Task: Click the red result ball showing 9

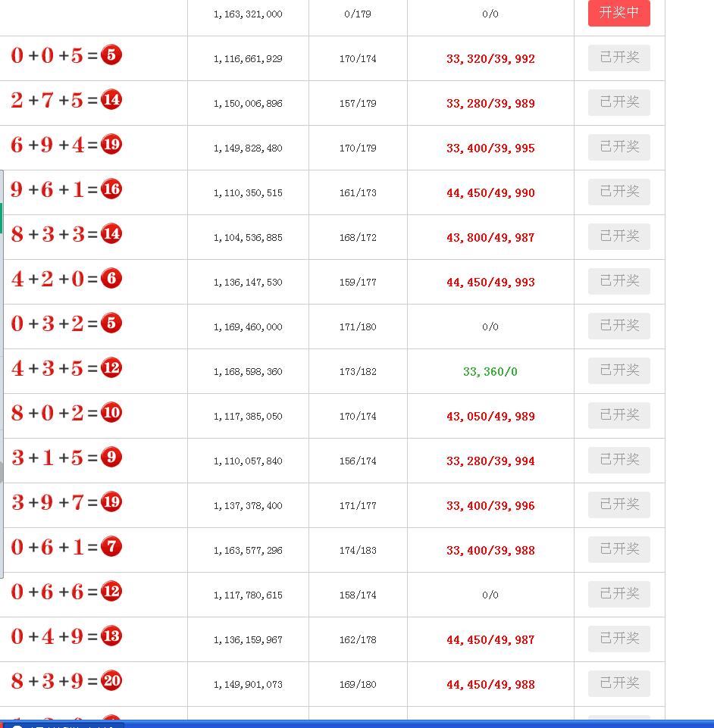Action: (111, 458)
